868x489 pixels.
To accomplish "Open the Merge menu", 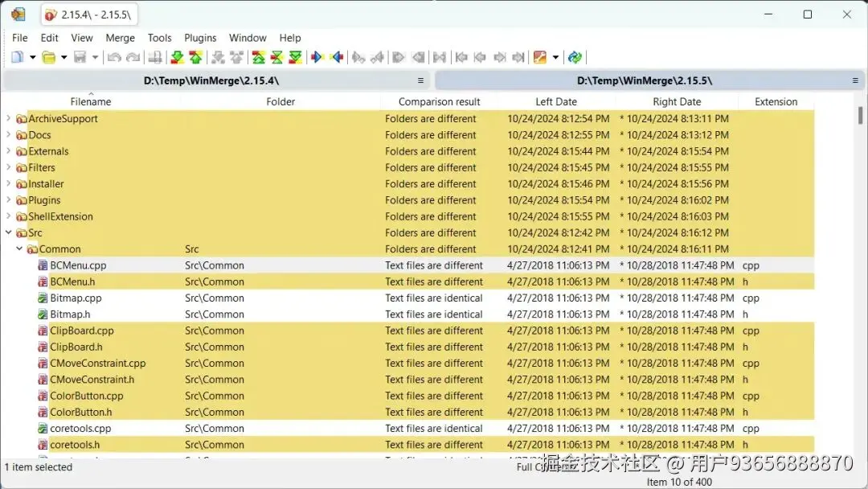I will [120, 38].
